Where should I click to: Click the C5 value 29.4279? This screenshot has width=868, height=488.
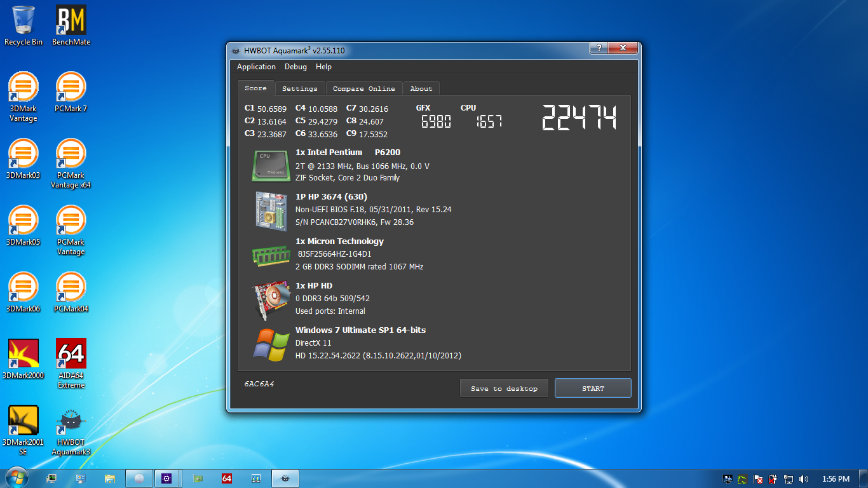point(323,121)
